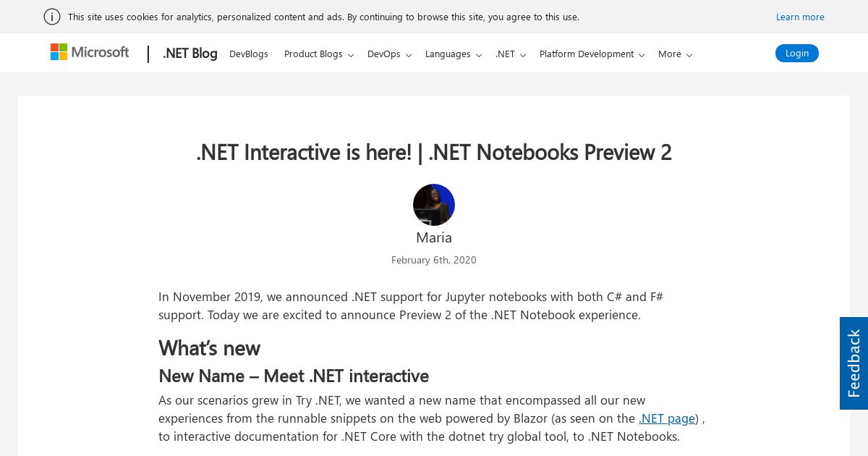
Task: Click the Microsoft logo
Action: [x=90, y=52]
